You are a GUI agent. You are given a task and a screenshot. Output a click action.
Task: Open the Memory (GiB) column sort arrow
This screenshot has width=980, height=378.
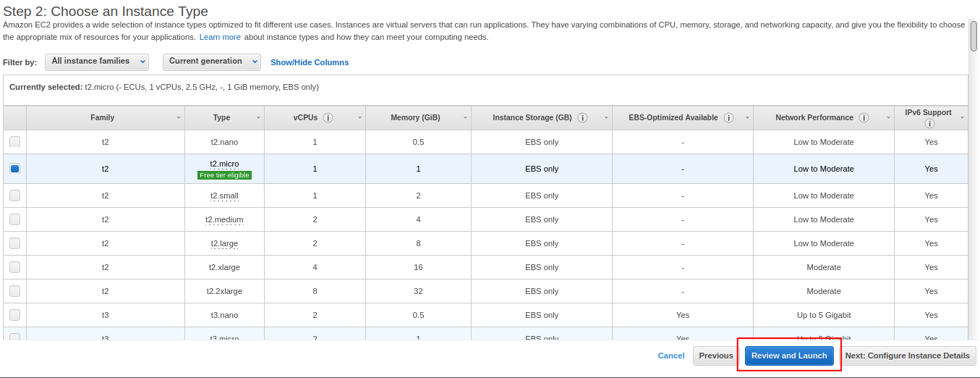click(x=465, y=118)
